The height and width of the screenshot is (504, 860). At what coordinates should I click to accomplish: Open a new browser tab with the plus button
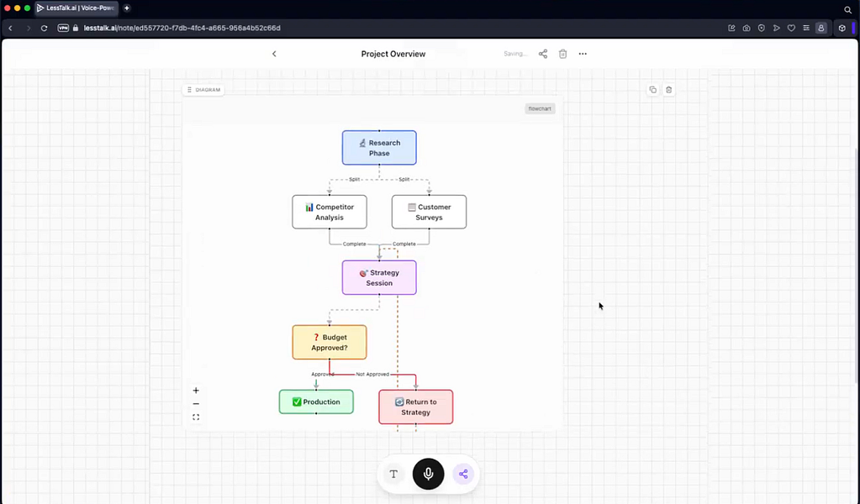[x=126, y=8]
